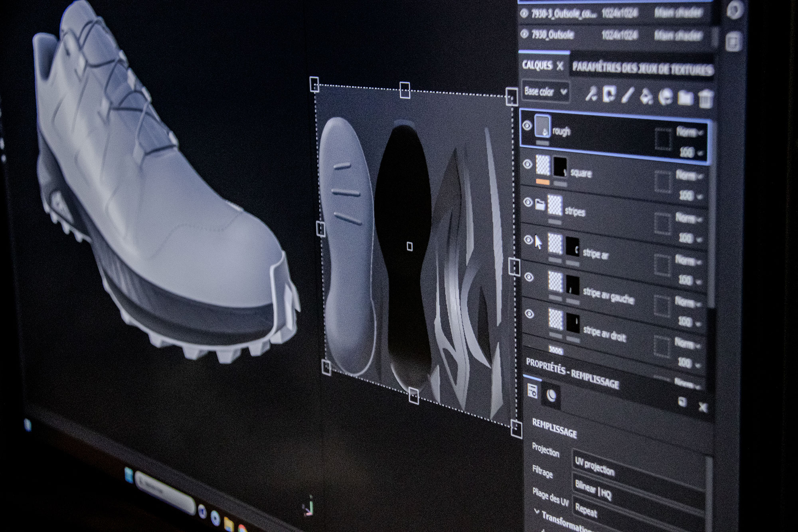Add a new paint layer
This screenshot has width=798, height=532.
pos(628,95)
